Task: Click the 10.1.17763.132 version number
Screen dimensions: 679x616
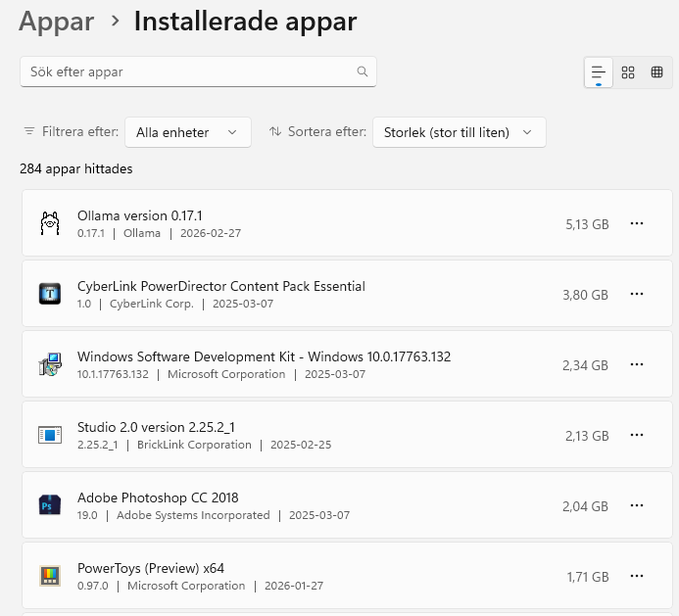Action: coord(113,374)
